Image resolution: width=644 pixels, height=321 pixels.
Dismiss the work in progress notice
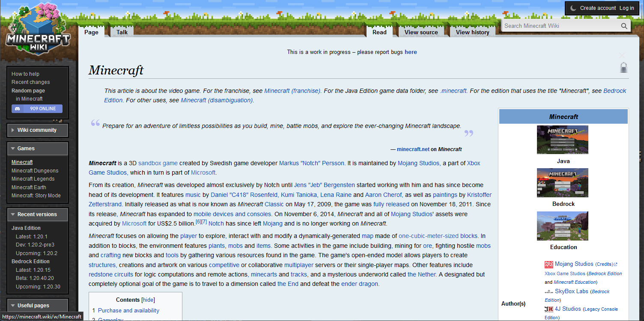[622, 55]
